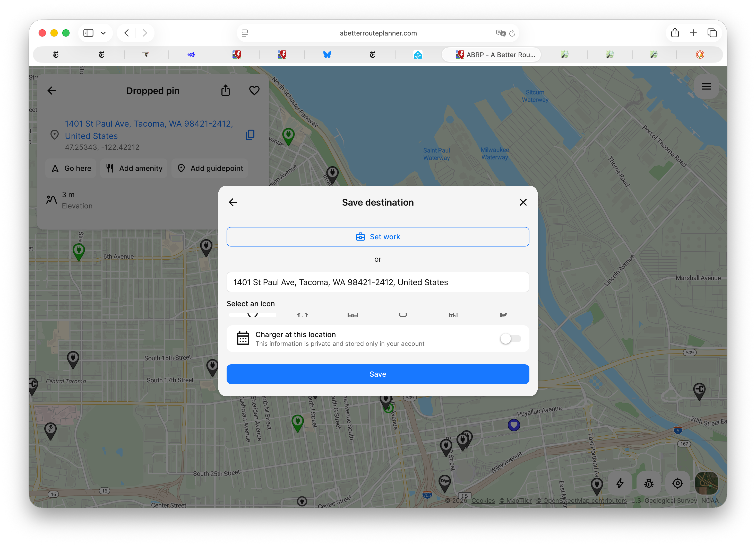Image resolution: width=756 pixels, height=546 pixels.
Task: Share the dropped pin location
Action: tap(226, 90)
